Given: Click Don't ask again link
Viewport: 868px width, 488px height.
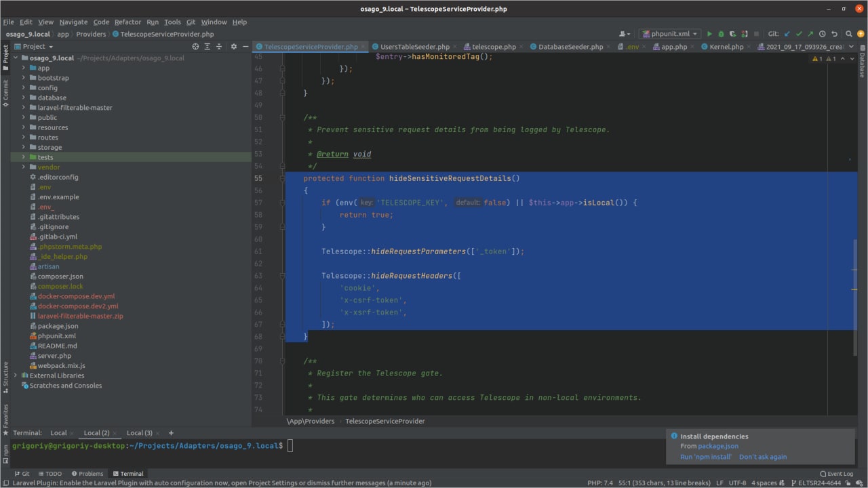Looking at the screenshot, I should 763,457.
